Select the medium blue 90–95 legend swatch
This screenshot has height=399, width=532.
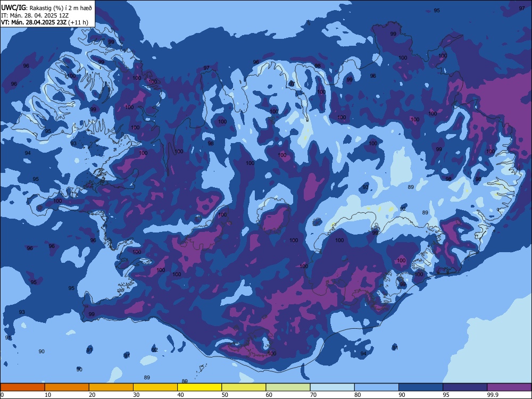(x=421, y=387)
